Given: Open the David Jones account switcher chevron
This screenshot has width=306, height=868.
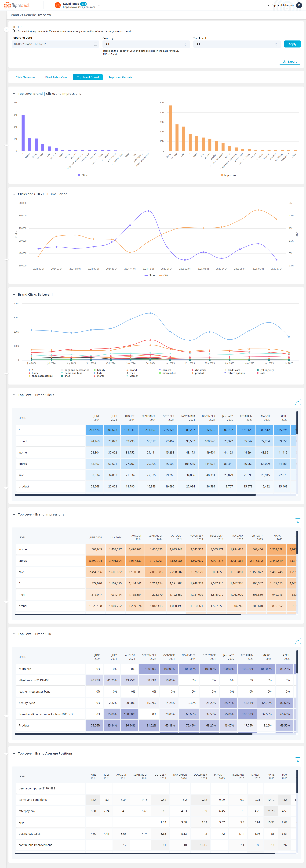Looking at the screenshot, I should (x=99, y=5).
